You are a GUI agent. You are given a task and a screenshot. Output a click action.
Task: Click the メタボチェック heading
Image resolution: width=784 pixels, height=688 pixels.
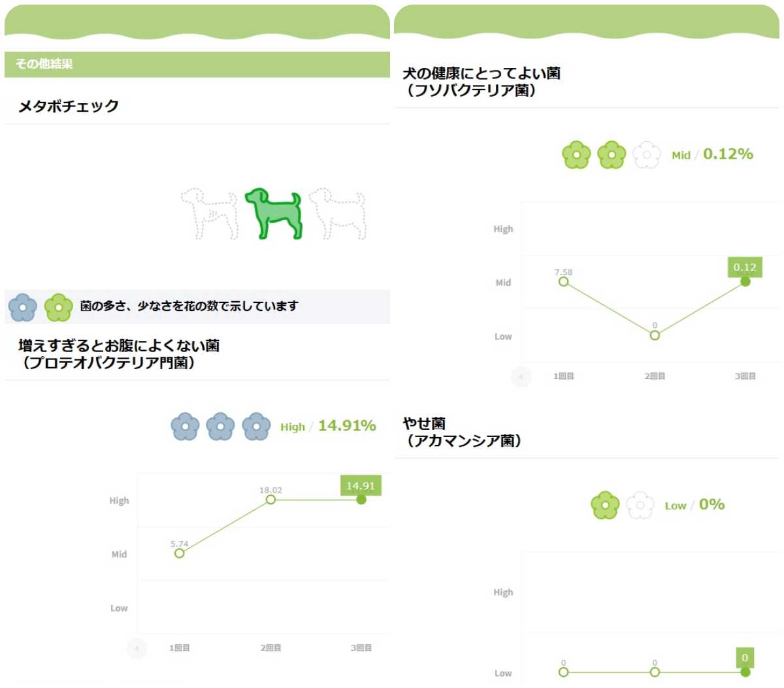pyautogui.click(x=69, y=106)
